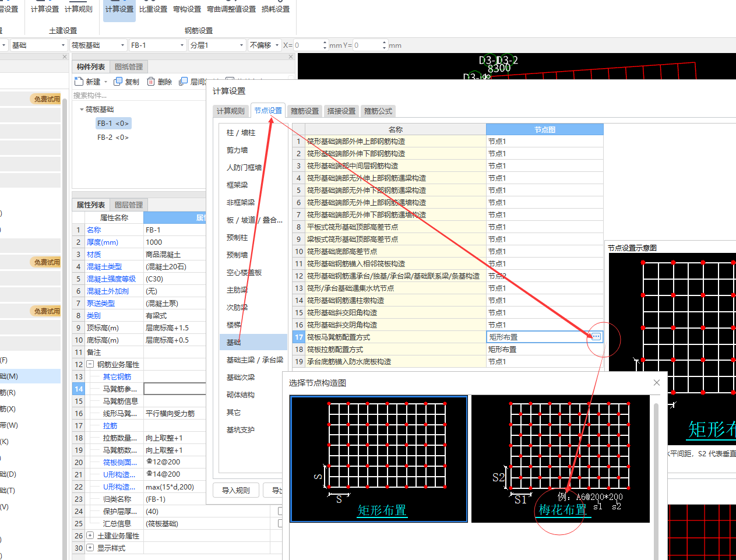Select the 矩形布置 layout thumbnail
Viewport: 736px width, 560px height.
pos(379,459)
